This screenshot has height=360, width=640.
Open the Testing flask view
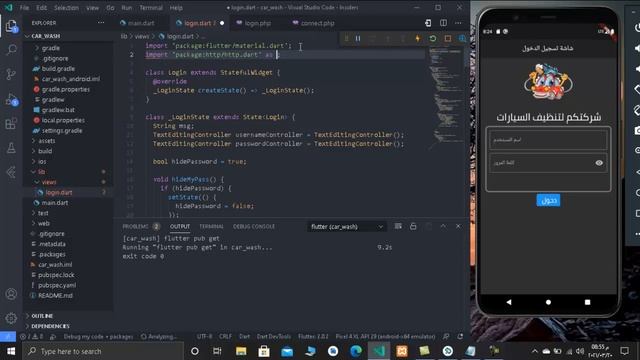tap(11, 148)
